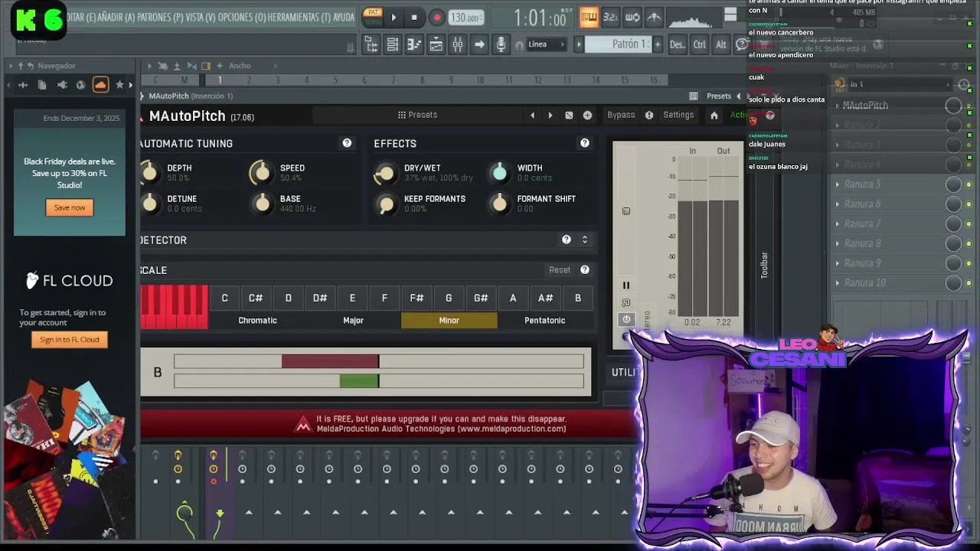Go to next preset arrow in MAutoPitch
This screenshot has width=980, height=551.
550,116
